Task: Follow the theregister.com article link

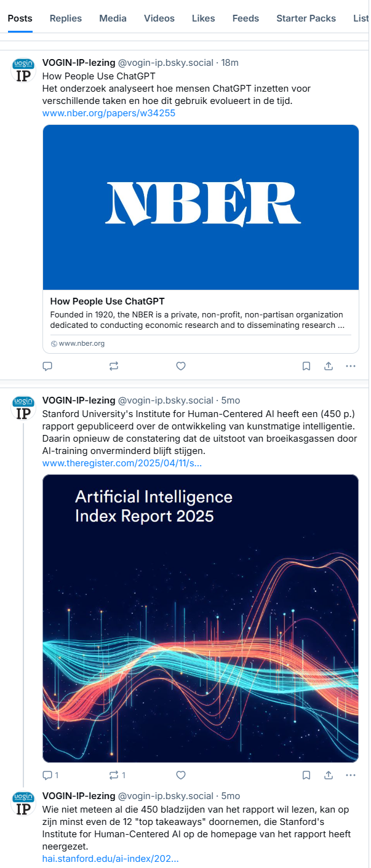Action: pos(122,463)
